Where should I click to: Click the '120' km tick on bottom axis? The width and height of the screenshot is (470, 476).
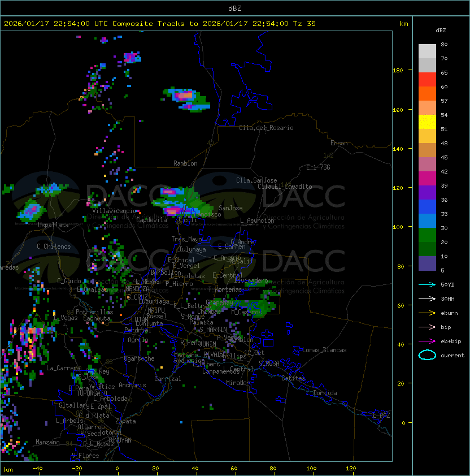click(351, 469)
